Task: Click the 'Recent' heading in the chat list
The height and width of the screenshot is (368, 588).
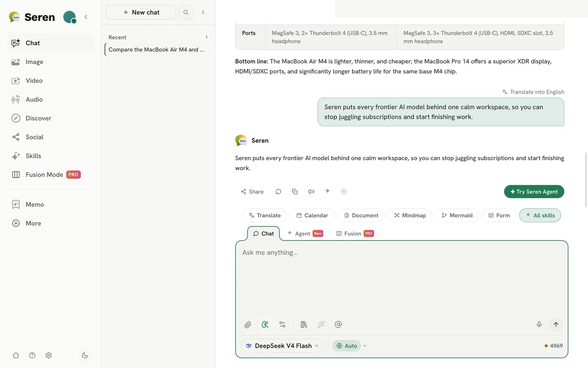Action: pos(117,37)
